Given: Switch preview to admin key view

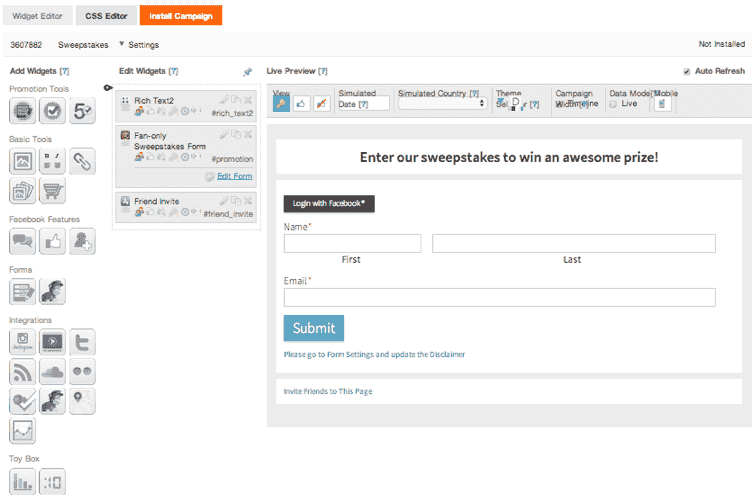Looking at the screenshot, I should tap(282, 103).
